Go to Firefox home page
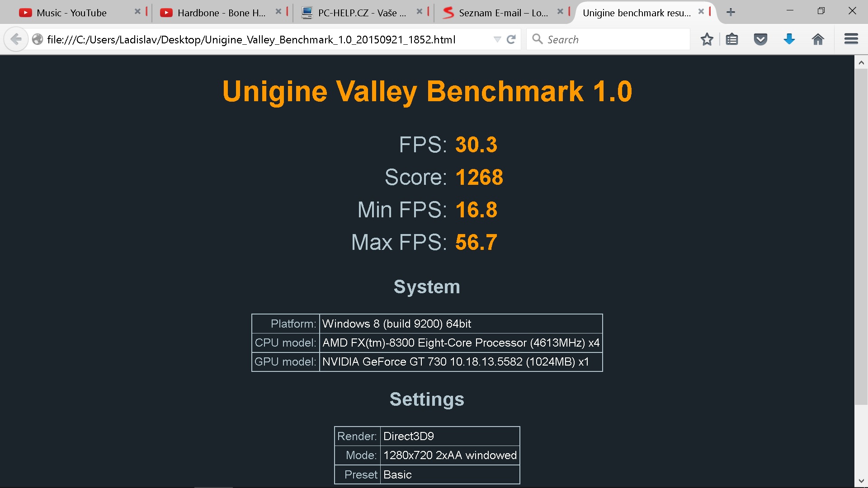 point(818,39)
